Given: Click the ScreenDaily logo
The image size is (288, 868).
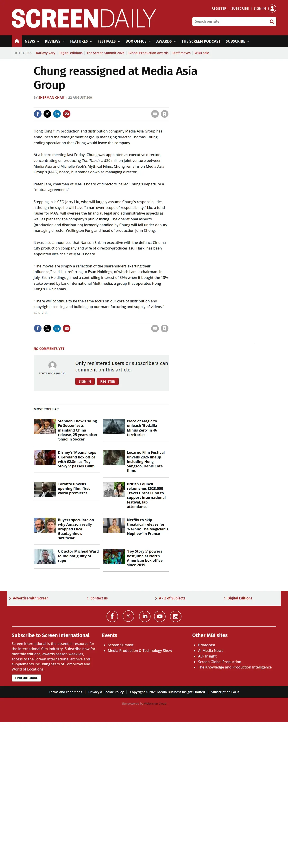Looking at the screenshot, I should tap(84, 18).
